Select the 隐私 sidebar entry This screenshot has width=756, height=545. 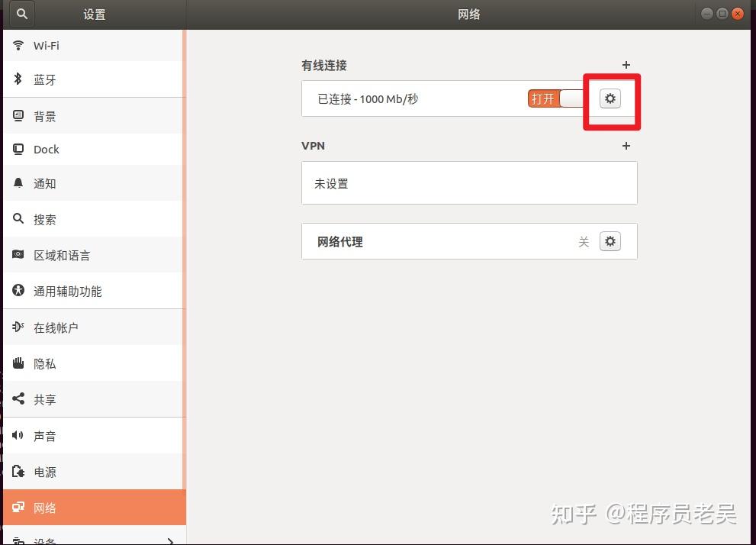tap(46, 363)
